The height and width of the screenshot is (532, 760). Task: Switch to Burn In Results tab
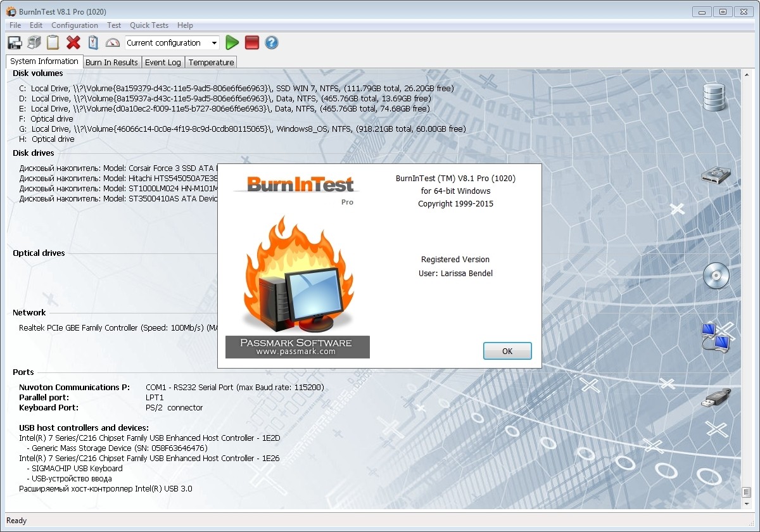[x=111, y=62]
